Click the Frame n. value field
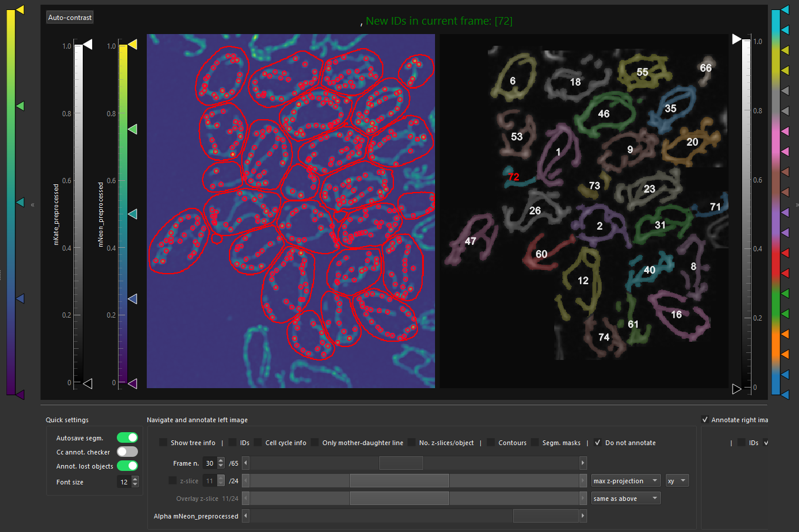 coord(210,463)
